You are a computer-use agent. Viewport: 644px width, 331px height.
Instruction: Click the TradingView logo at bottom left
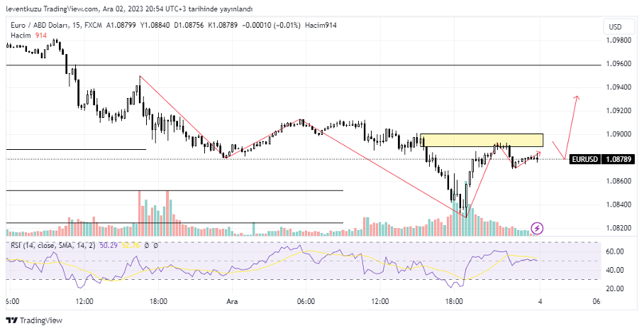[34, 320]
